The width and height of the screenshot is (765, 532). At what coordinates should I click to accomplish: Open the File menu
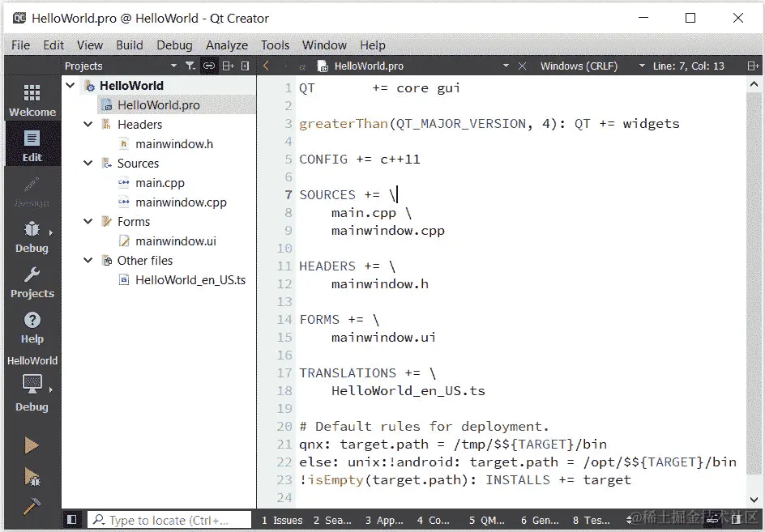click(20, 45)
